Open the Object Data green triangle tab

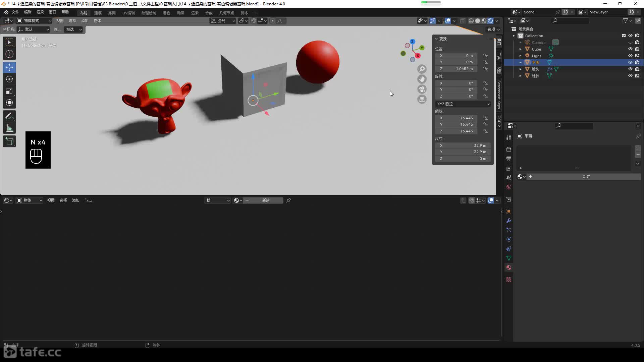coord(509,258)
